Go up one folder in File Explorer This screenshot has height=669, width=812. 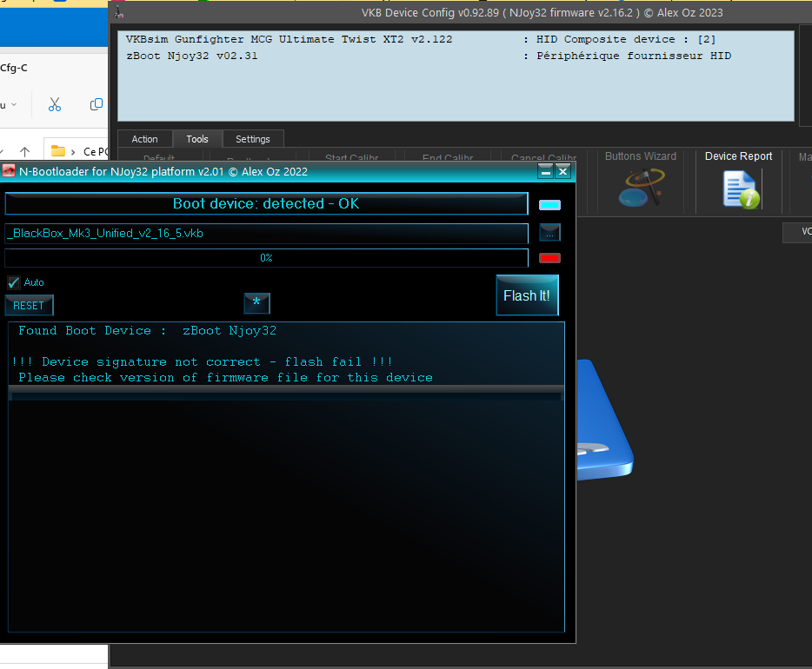[x=24, y=151]
